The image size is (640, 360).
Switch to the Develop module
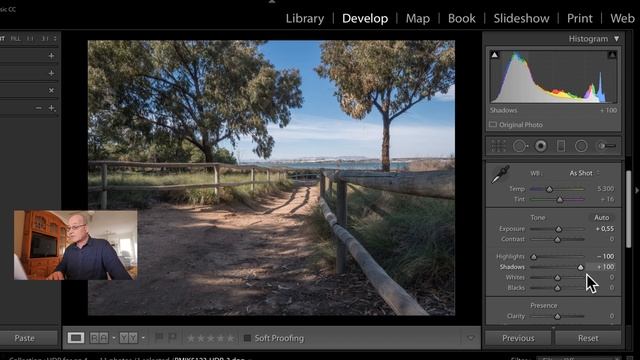pyautogui.click(x=365, y=18)
